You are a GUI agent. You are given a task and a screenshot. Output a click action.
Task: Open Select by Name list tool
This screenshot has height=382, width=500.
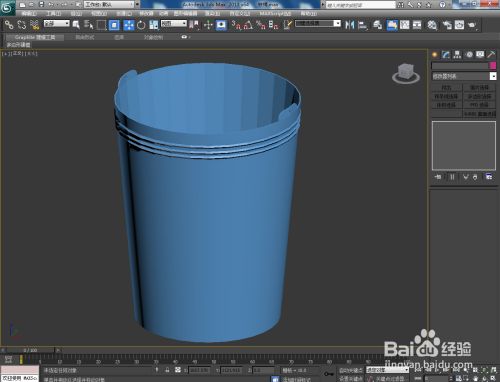click(88, 25)
